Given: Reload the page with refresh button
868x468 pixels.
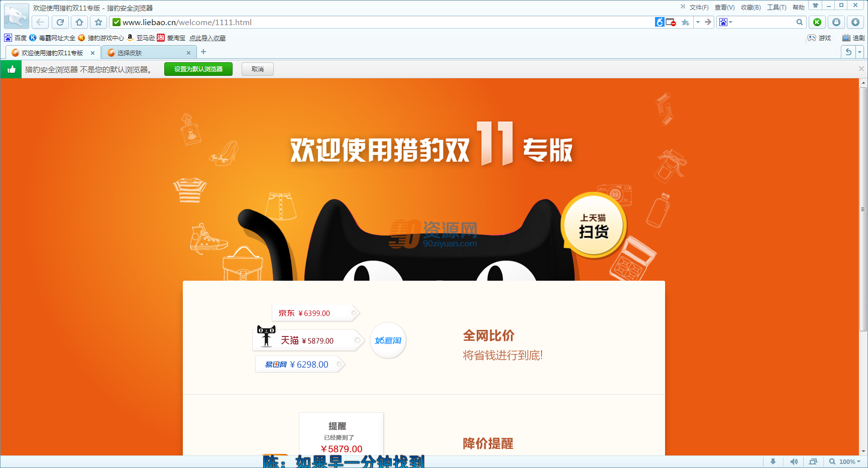Looking at the screenshot, I should coord(60,22).
